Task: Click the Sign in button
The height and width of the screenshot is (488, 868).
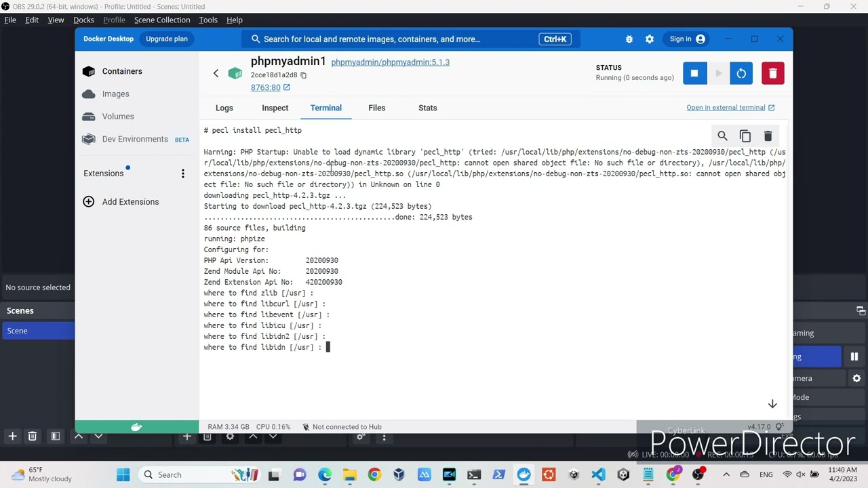Action: pyautogui.click(x=687, y=39)
